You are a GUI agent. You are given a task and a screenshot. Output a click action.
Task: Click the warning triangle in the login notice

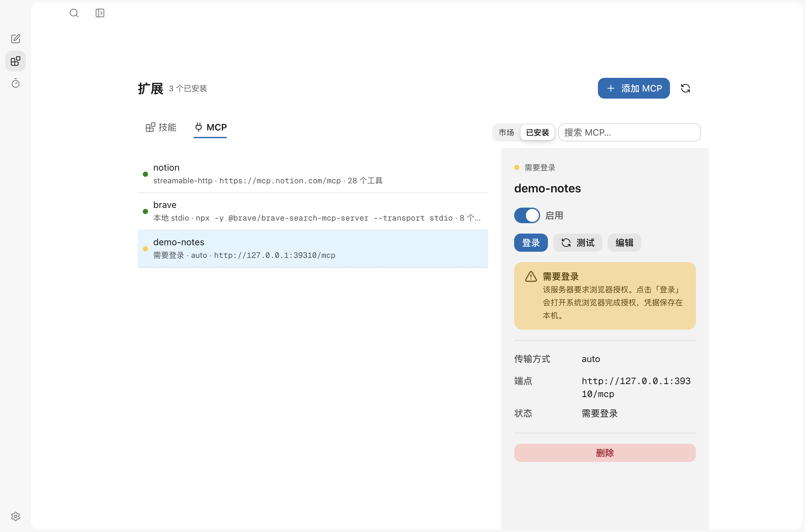coord(531,276)
